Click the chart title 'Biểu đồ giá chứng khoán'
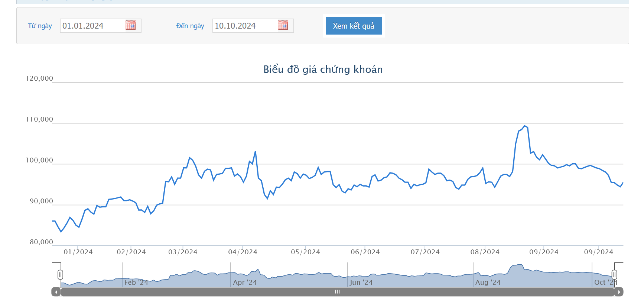644x300 pixels. click(x=323, y=70)
